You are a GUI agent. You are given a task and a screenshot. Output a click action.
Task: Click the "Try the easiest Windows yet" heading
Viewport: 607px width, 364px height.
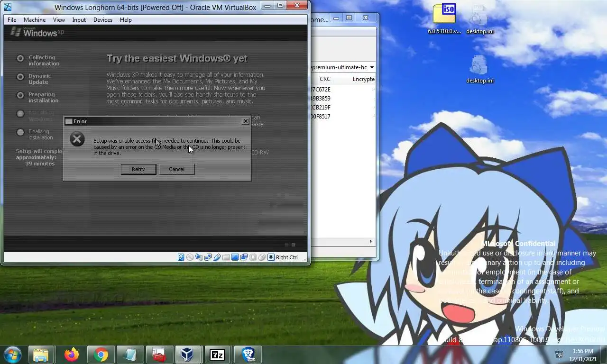[177, 58]
